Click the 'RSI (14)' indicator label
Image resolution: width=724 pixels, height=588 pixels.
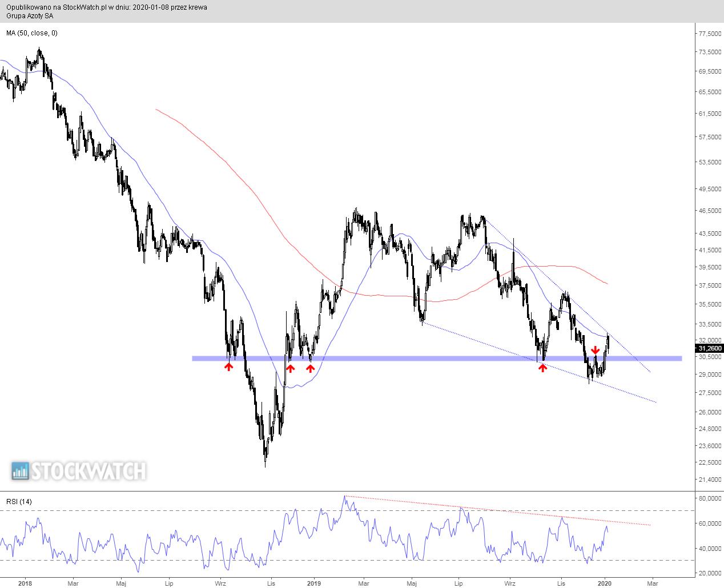[x=19, y=501]
